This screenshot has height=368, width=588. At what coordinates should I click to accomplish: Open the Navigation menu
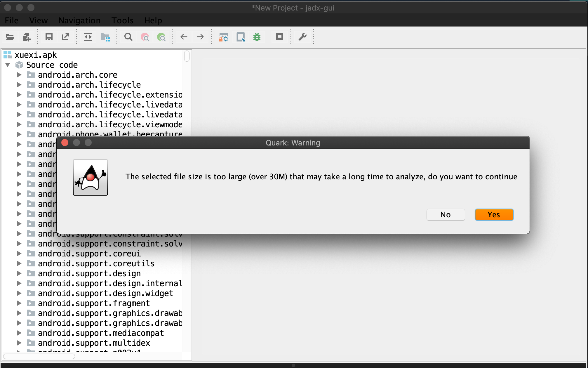79,20
